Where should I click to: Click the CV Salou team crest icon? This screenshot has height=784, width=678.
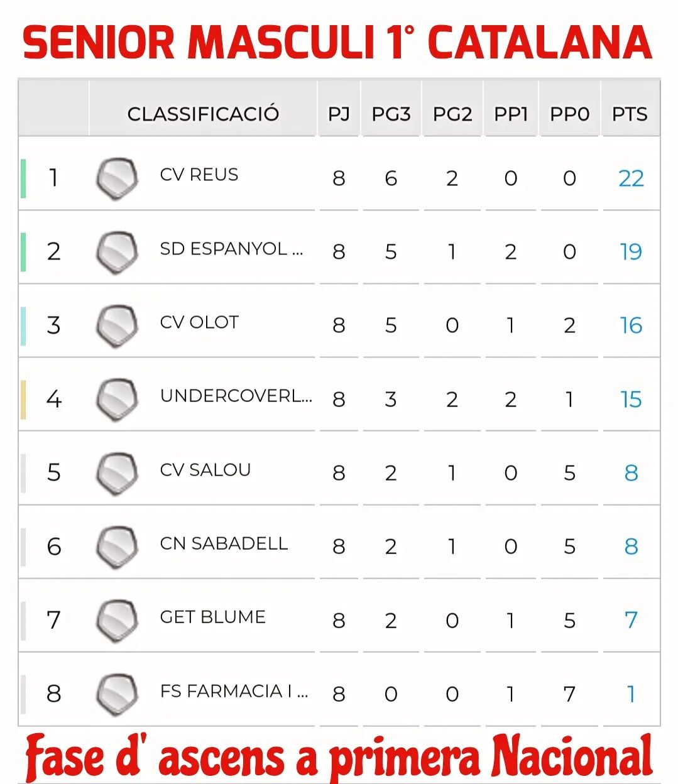click(x=117, y=473)
